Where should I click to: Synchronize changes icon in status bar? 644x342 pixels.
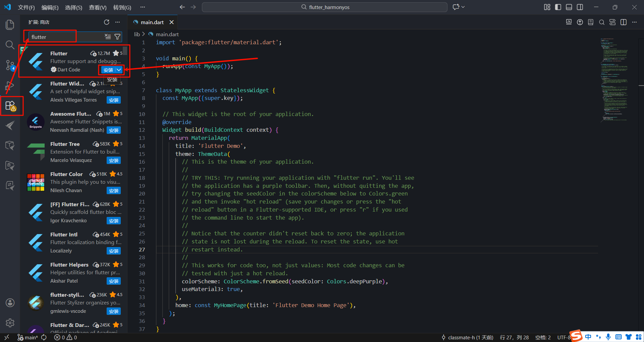44,337
